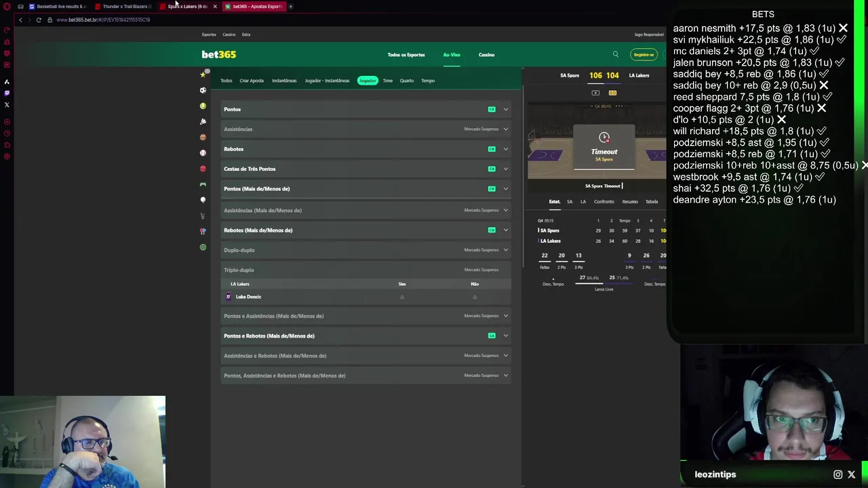Go to Ao-Vivo section

pyautogui.click(x=452, y=55)
